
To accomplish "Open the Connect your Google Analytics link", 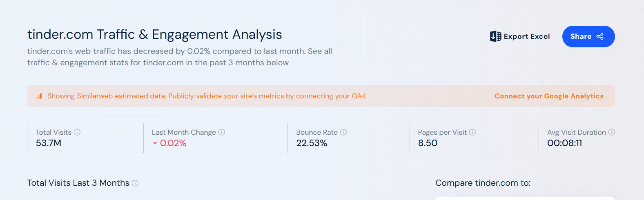I will (x=549, y=96).
